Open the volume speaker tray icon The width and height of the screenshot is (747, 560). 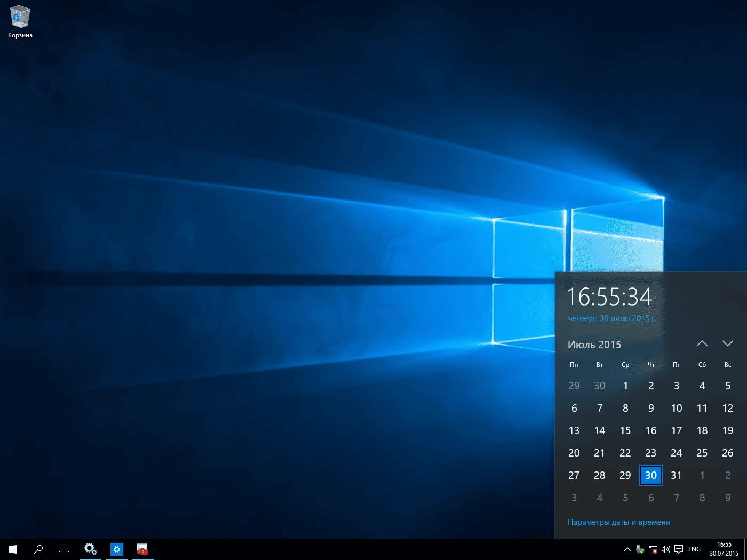665,549
